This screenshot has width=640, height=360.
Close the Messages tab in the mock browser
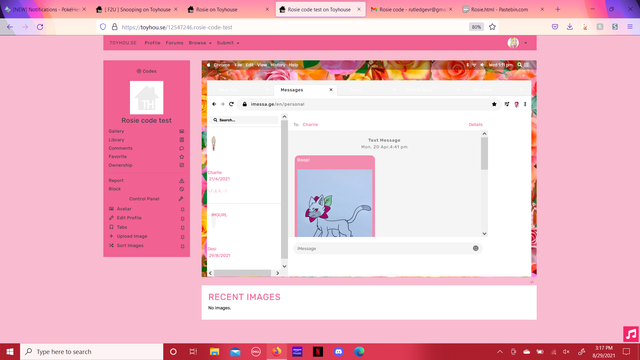331,90
